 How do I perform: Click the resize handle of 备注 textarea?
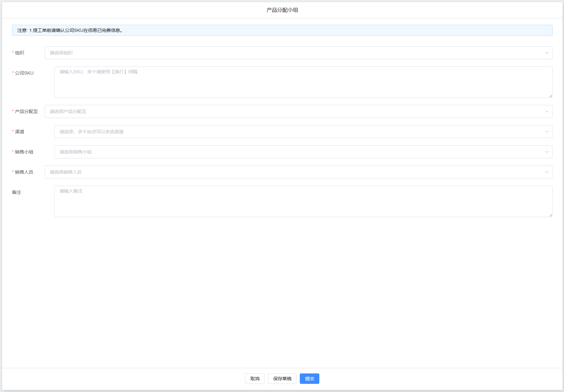(551, 215)
